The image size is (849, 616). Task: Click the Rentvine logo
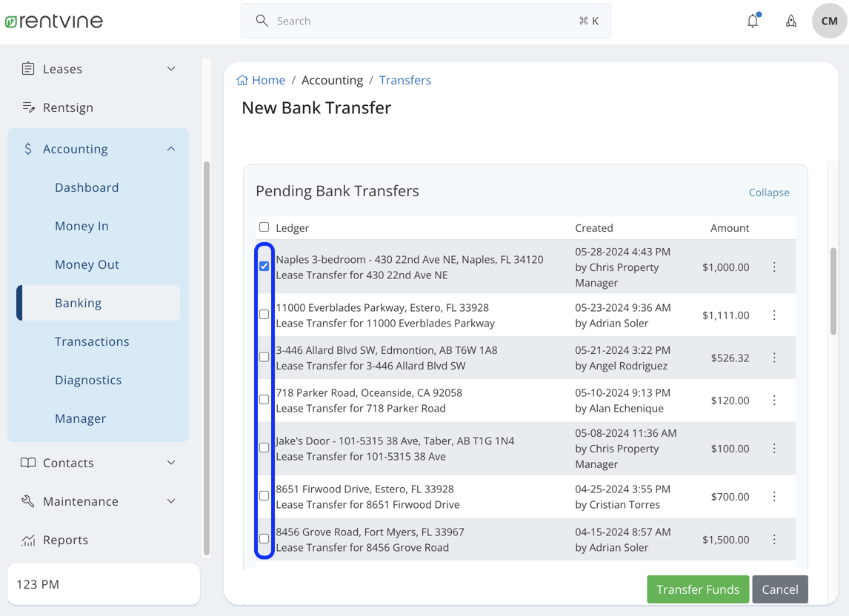53,21
